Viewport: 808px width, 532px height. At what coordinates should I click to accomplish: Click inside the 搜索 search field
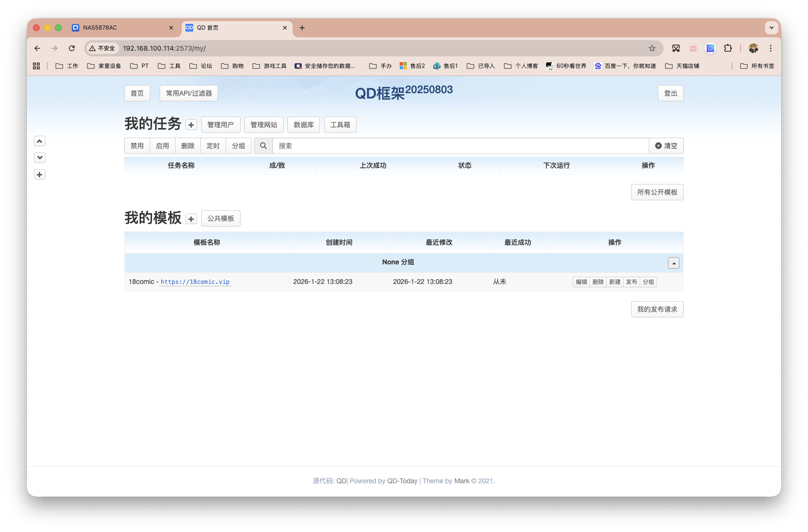coord(430,146)
